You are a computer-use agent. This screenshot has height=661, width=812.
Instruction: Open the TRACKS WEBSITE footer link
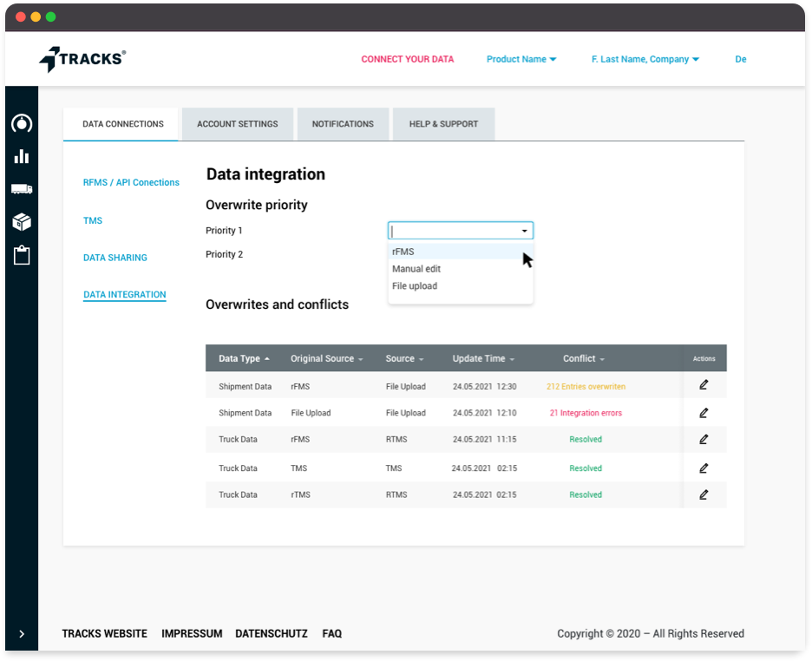click(x=105, y=633)
